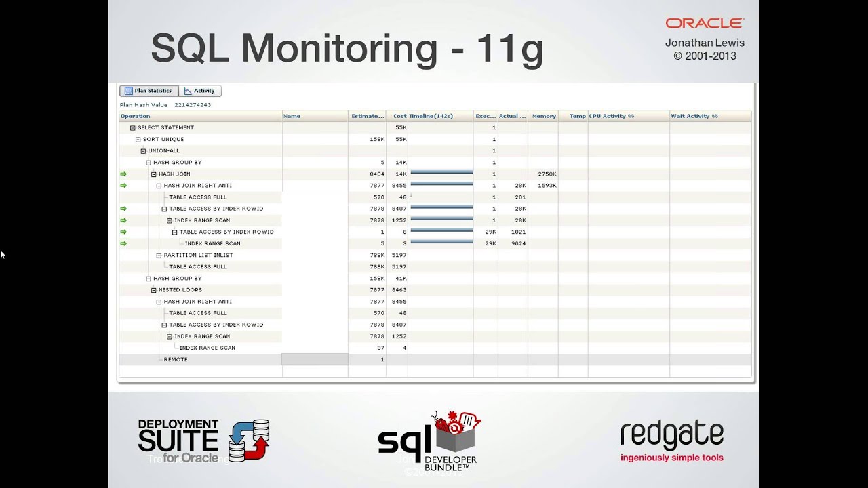Select the PARTITION LIST INLIST row
Viewport: 868px width, 488px height.
tap(435, 256)
